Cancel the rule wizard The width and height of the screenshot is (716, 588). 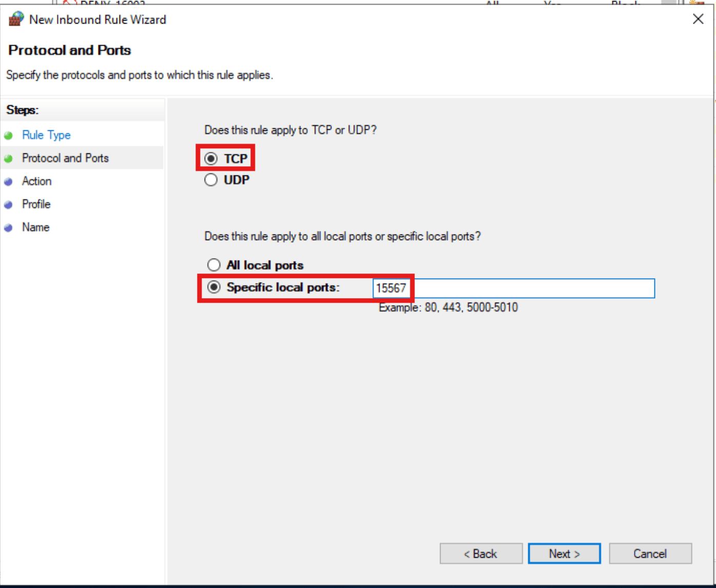tap(650, 554)
